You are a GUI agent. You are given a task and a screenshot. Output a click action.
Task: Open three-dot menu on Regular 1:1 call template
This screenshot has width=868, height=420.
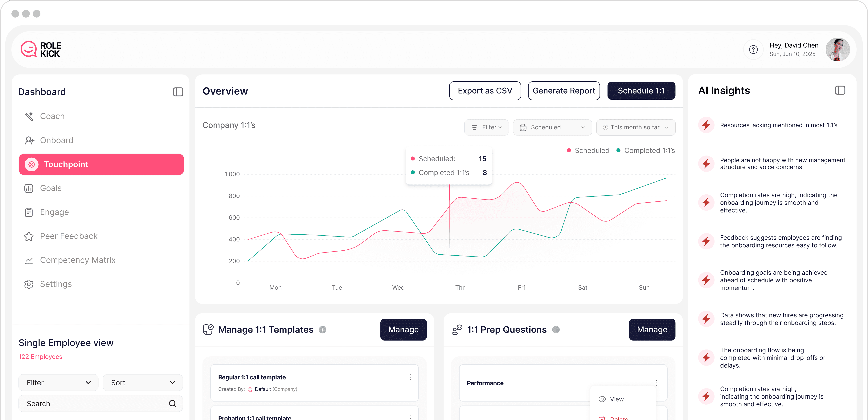point(410,377)
